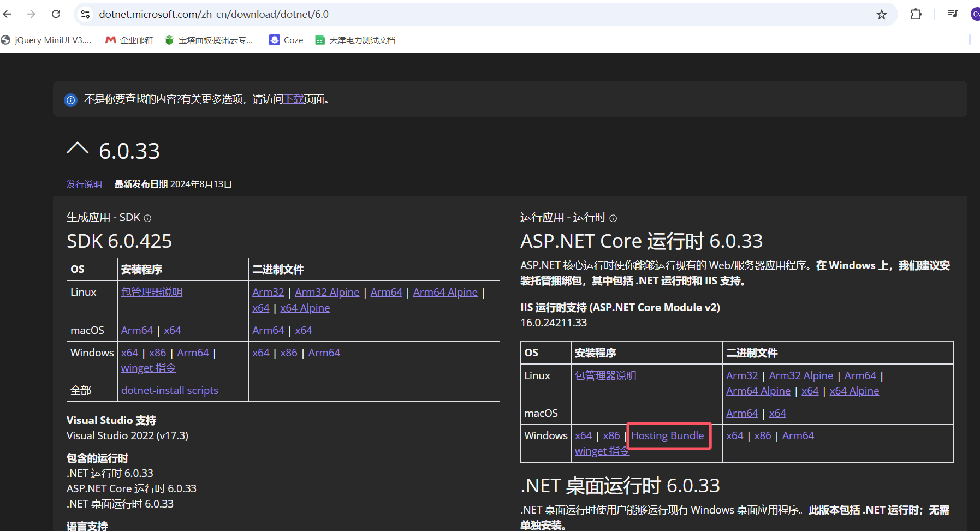
Task: Open ASP.NET Core Linux 包管理器说明 link
Action: click(605, 375)
